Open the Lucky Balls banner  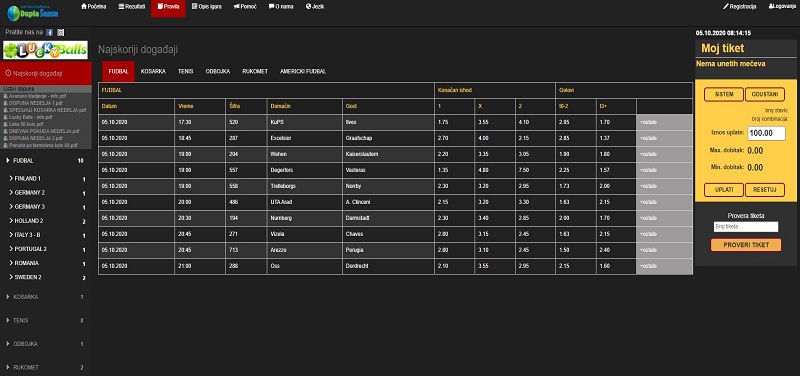click(45, 51)
